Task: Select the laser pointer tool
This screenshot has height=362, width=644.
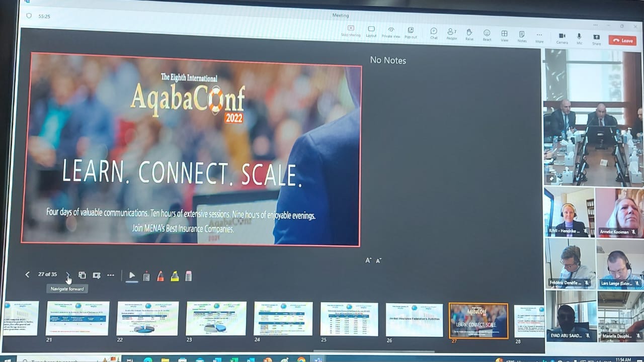Action: coord(146,276)
